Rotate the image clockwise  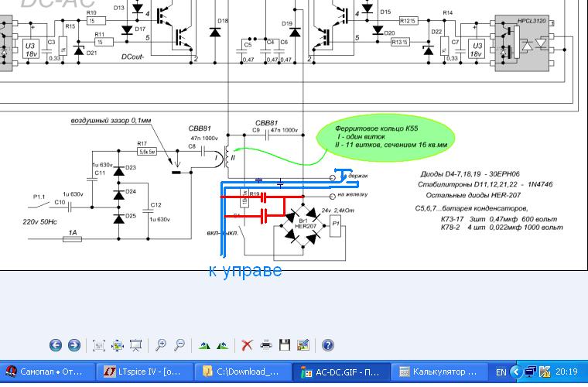[204, 345]
